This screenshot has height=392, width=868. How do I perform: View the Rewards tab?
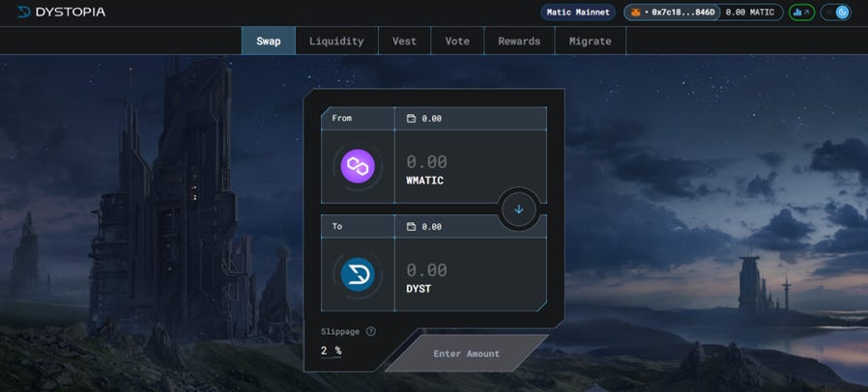point(519,41)
